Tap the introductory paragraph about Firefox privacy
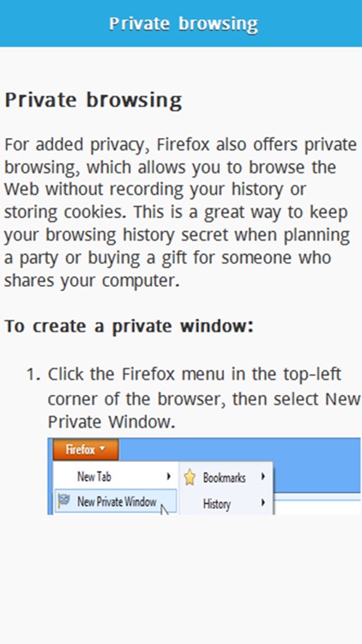 181,212
